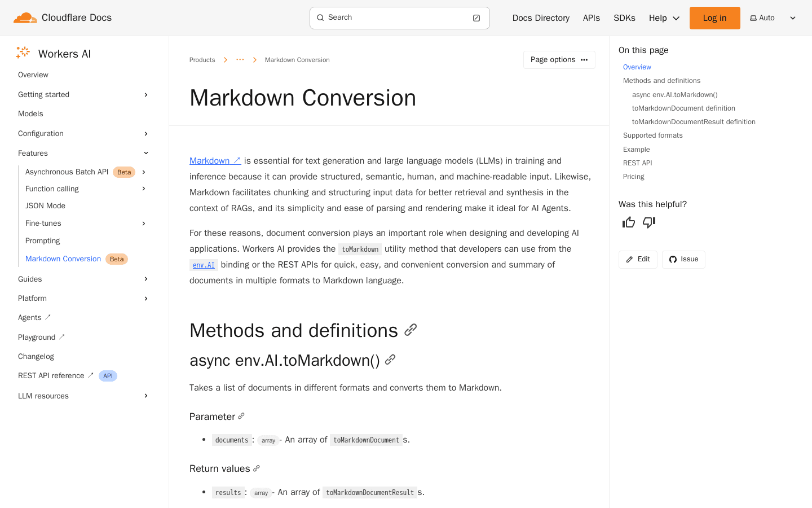Collapse the Features section in the sidebar

pos(145,153)
